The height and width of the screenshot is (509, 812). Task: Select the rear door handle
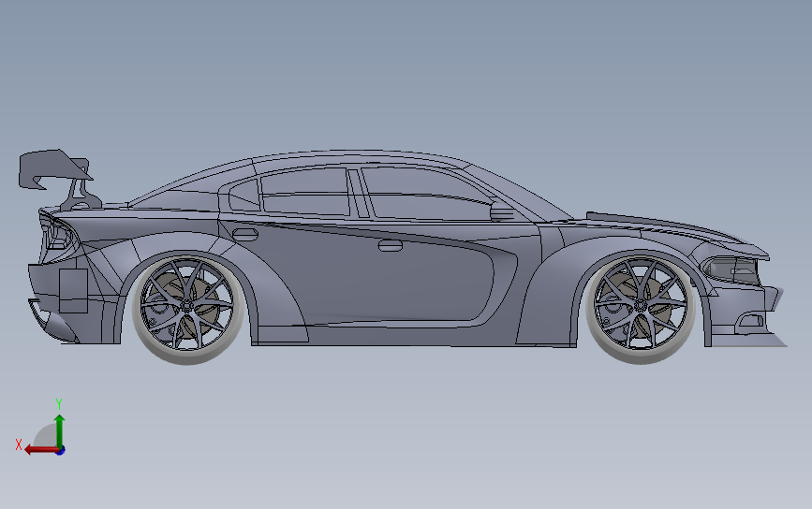pos(245,234)
